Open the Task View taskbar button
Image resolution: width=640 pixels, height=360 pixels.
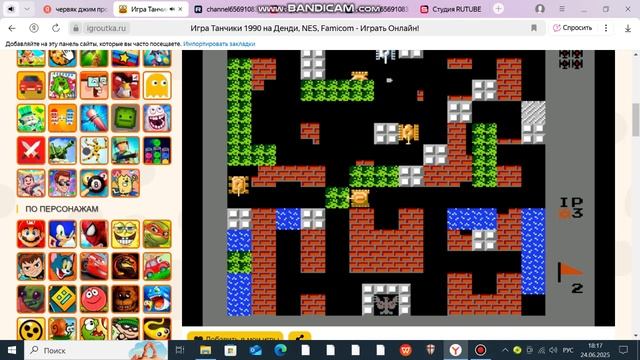tap(180, 350)
